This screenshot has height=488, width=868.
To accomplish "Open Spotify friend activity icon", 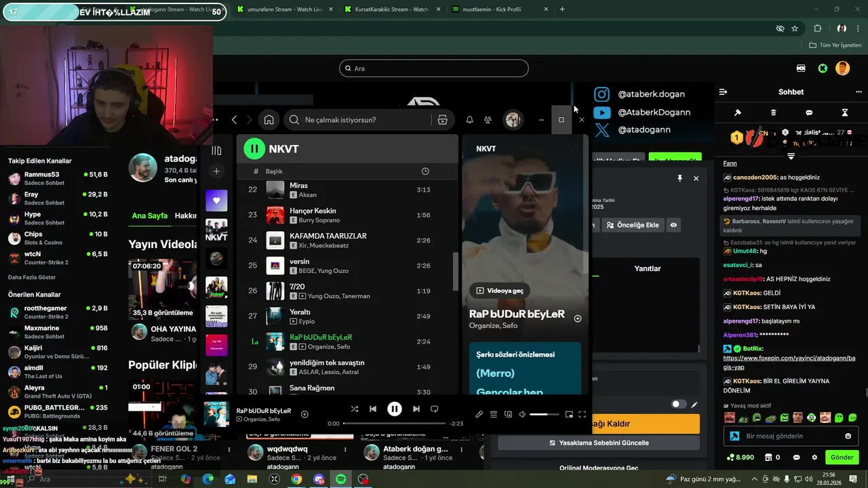I will point(488,120).
